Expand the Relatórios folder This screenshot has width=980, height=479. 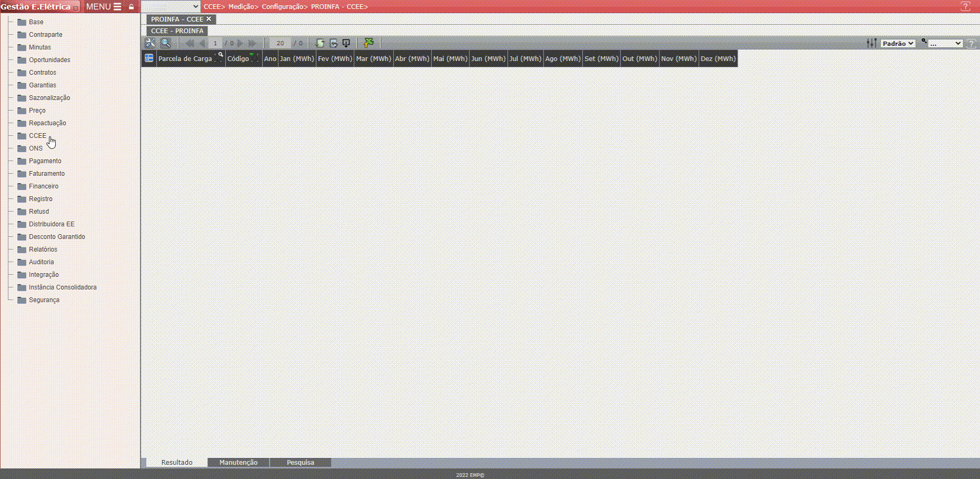43,250
